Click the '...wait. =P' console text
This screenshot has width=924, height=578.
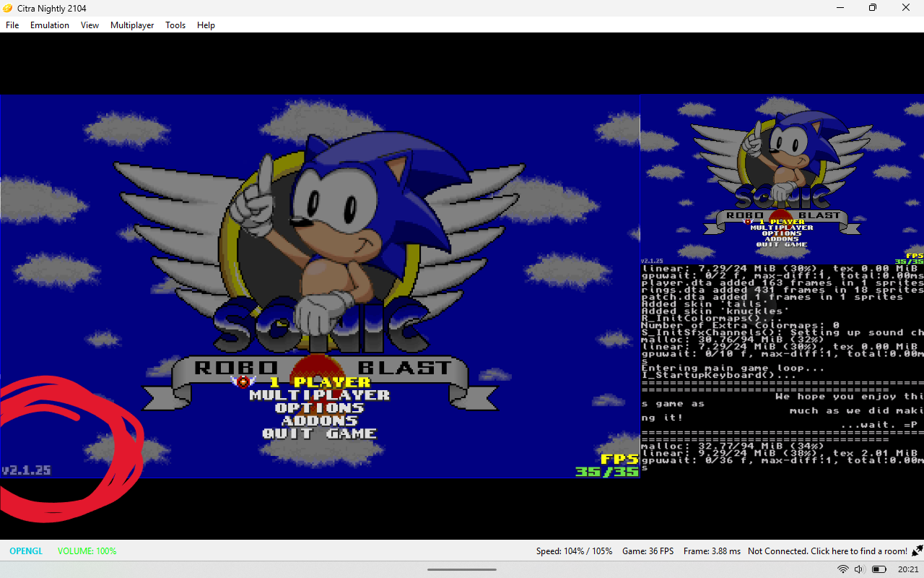pos(879,425)
